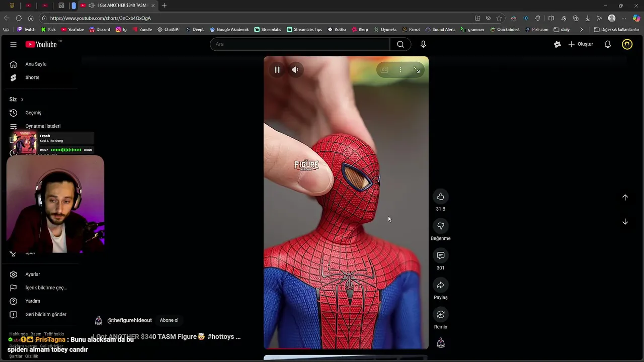The image size is (644, 362).
Task: Open @thefigurehideout channel avatar
Action: pyautogui.click(x=99, y=321)
